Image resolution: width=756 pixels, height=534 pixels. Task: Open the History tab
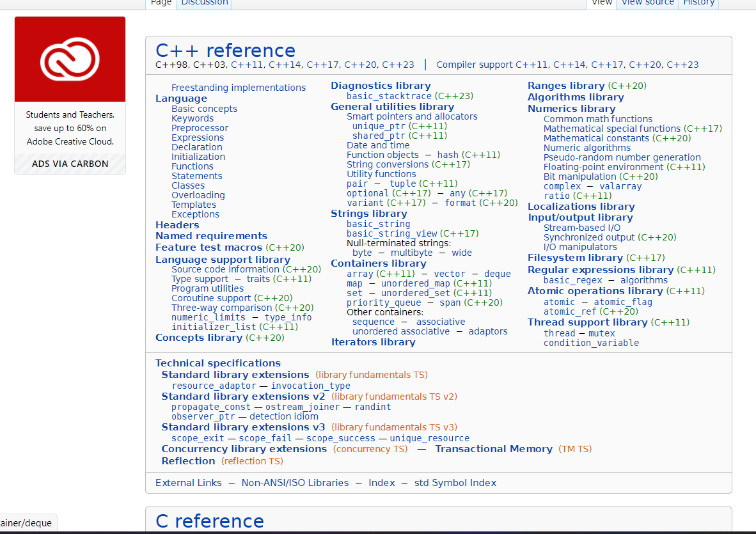(698, 3)
